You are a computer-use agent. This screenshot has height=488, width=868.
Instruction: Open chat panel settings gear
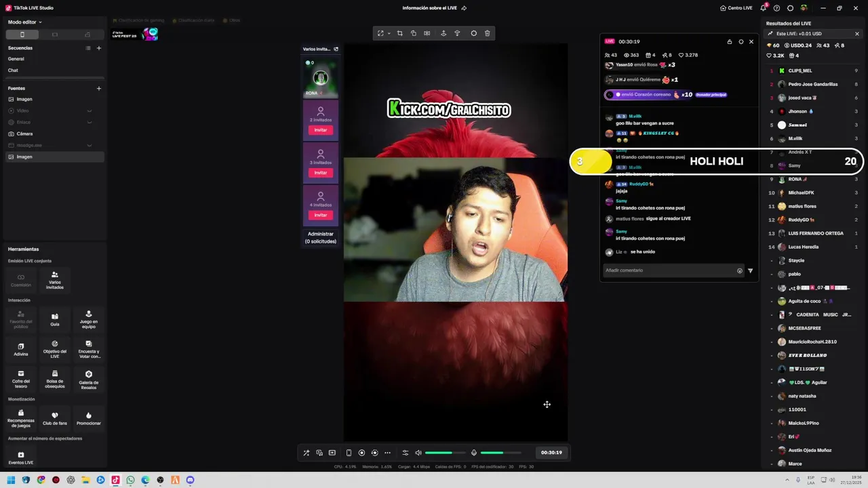pos(741,42)
